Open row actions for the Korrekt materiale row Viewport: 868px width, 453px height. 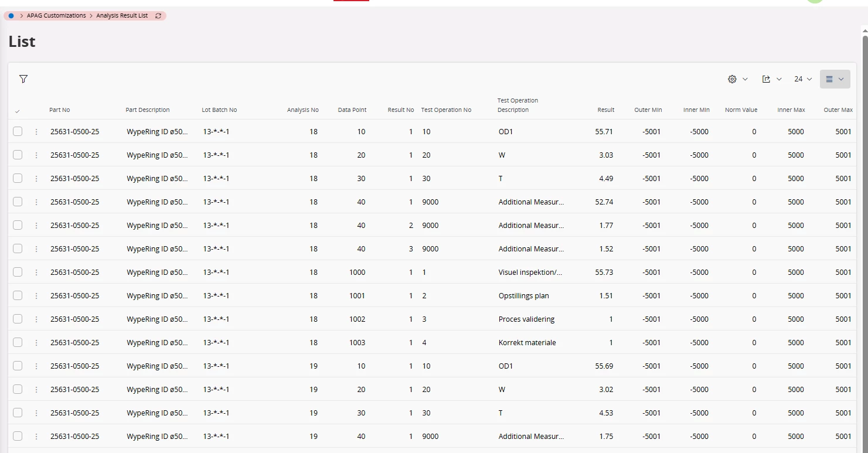click(36, 343)
